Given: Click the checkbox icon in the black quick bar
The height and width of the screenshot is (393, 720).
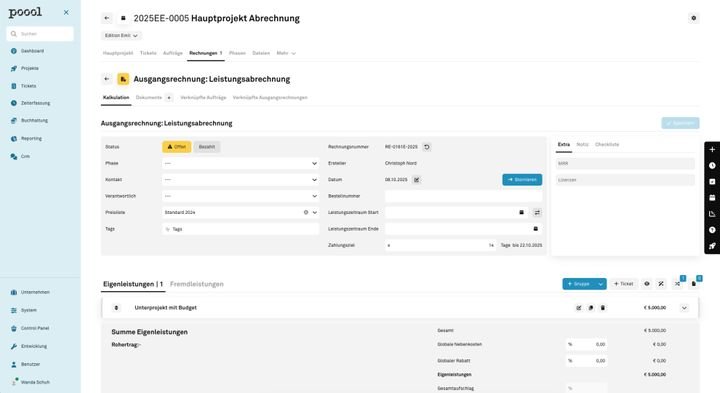Looking at the screenshot, I should pyautogui.click(x=712, y=182).
